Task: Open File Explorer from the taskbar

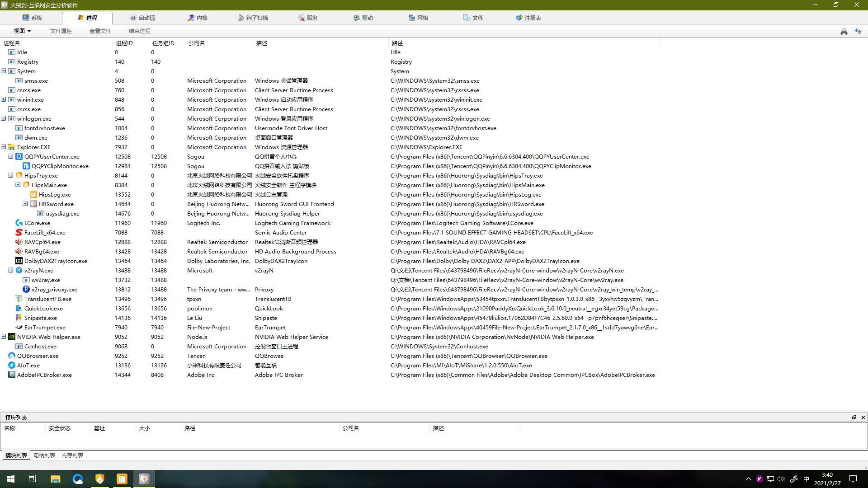Action: tap(56, 479)
